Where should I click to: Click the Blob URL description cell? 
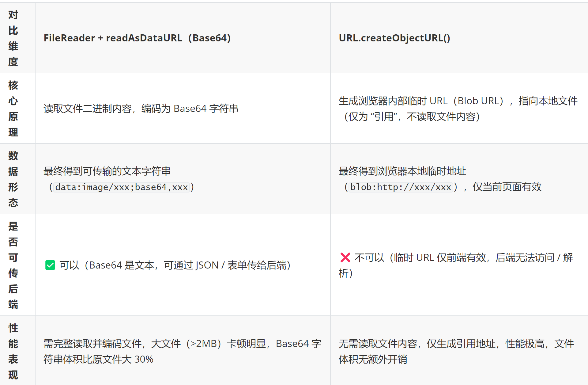tap(458, 109)
